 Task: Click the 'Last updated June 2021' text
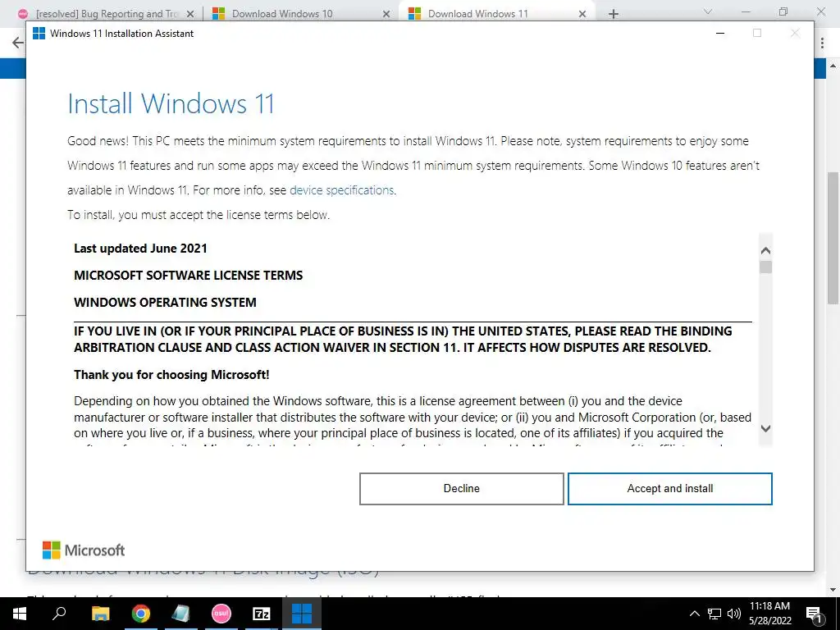pos(140,248)
